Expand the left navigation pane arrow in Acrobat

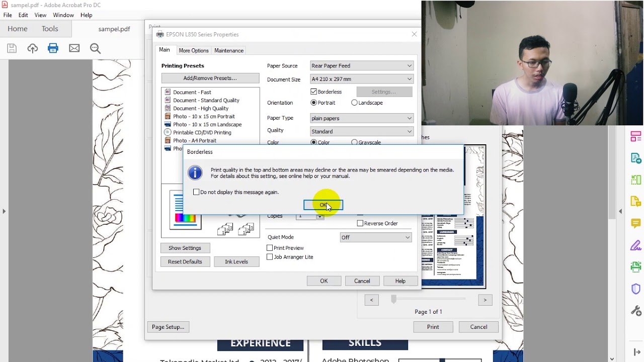click(x=4, y=211)
